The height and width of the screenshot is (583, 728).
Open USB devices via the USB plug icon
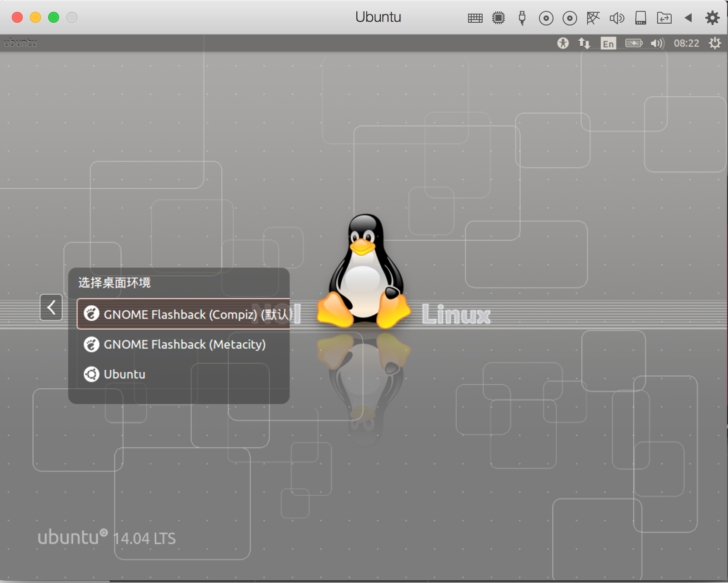point(522,17)
